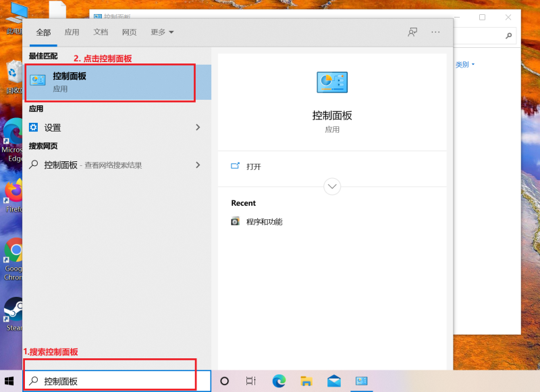Select Control Panel taskbar window icon
The image size is (540, 392).
click(x=361, y=381)
